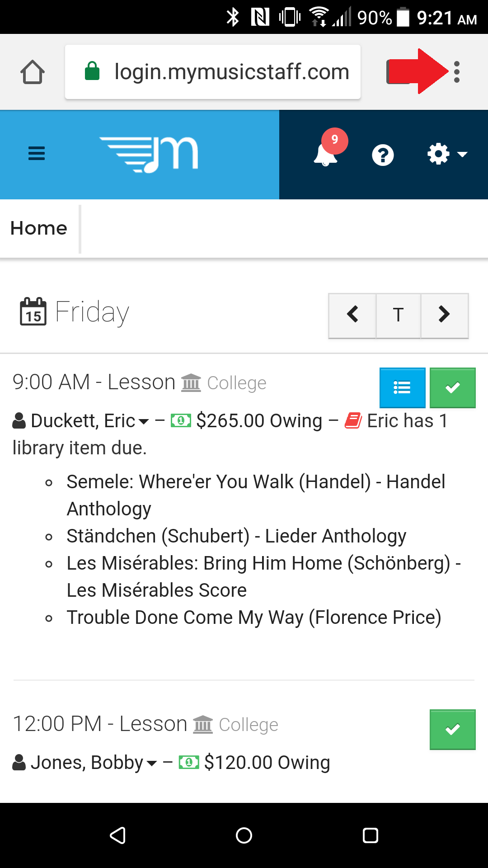Viewport: 488px width, 868px height.
Task: Tap the login.mymusicstaff.com address bar
Action: [213, 72]
